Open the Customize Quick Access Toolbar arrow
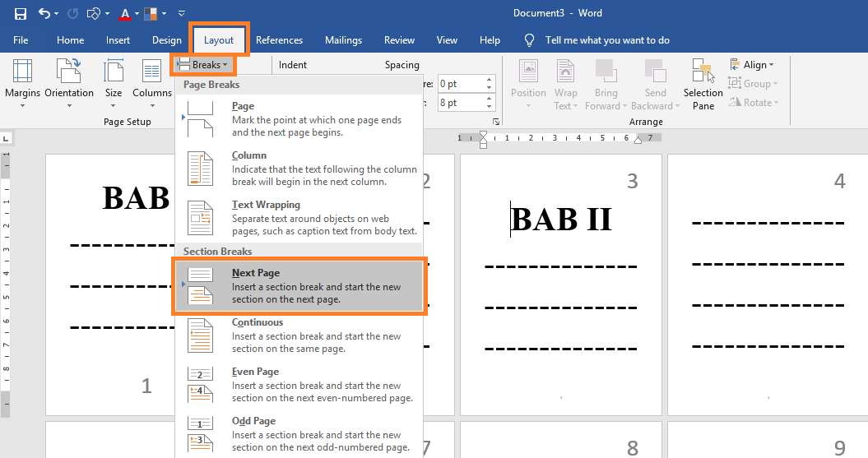 181,13
